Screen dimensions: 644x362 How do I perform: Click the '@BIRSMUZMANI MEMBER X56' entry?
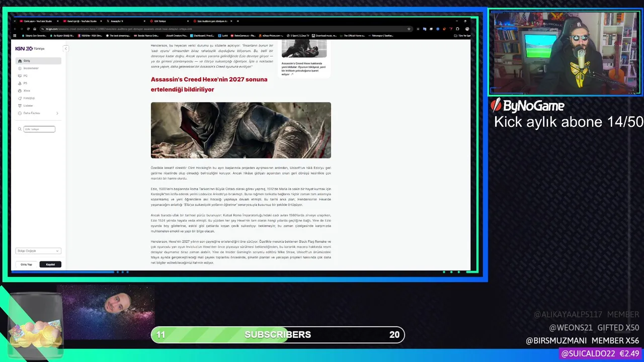pyautogui.click(x=583, y=341)
